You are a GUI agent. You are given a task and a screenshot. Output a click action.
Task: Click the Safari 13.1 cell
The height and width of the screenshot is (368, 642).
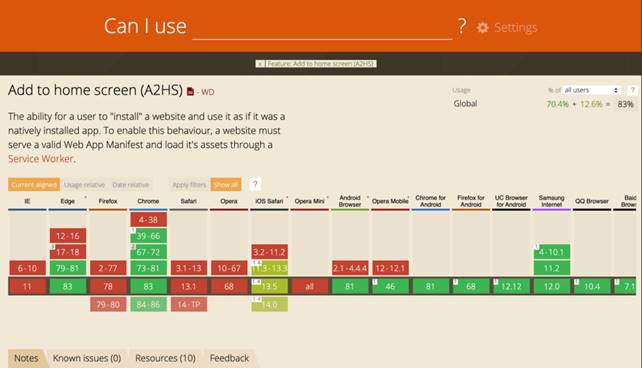pos(189,286)
